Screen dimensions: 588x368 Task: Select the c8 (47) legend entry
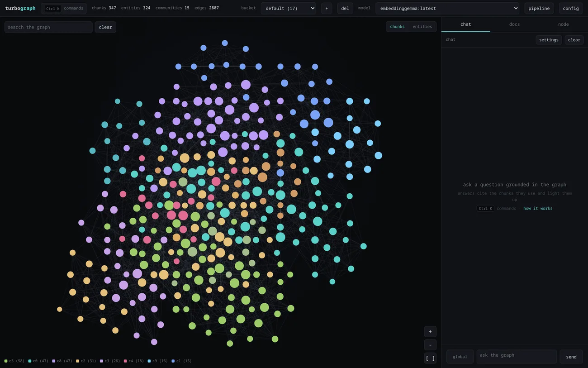(62, 361)
